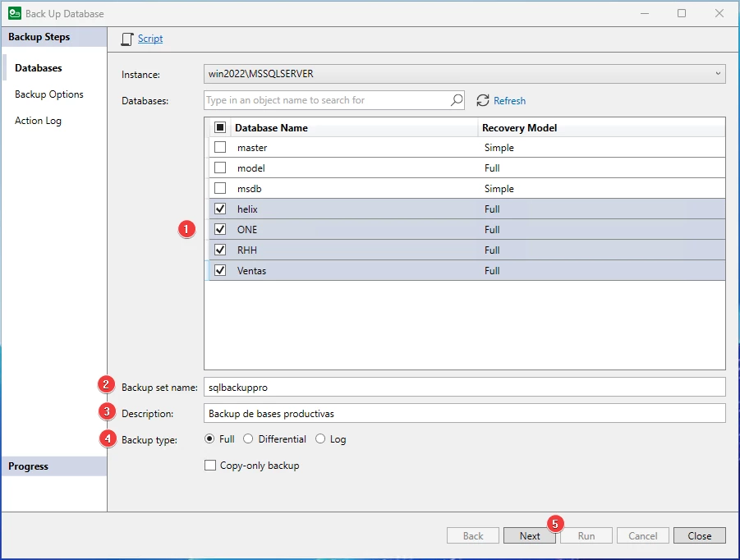Click the Refresh circular arrows icon

click(482, 100)
